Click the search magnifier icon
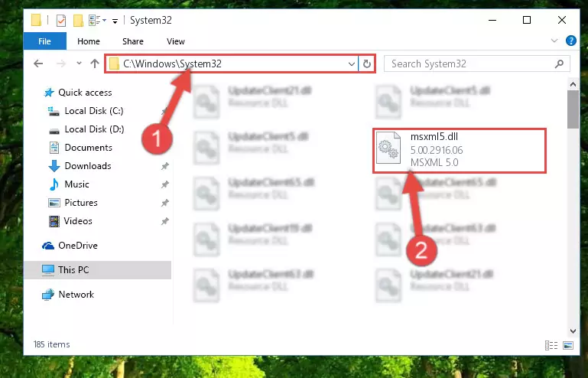This screenshot has height=378, width=588. tap(559, 64)
